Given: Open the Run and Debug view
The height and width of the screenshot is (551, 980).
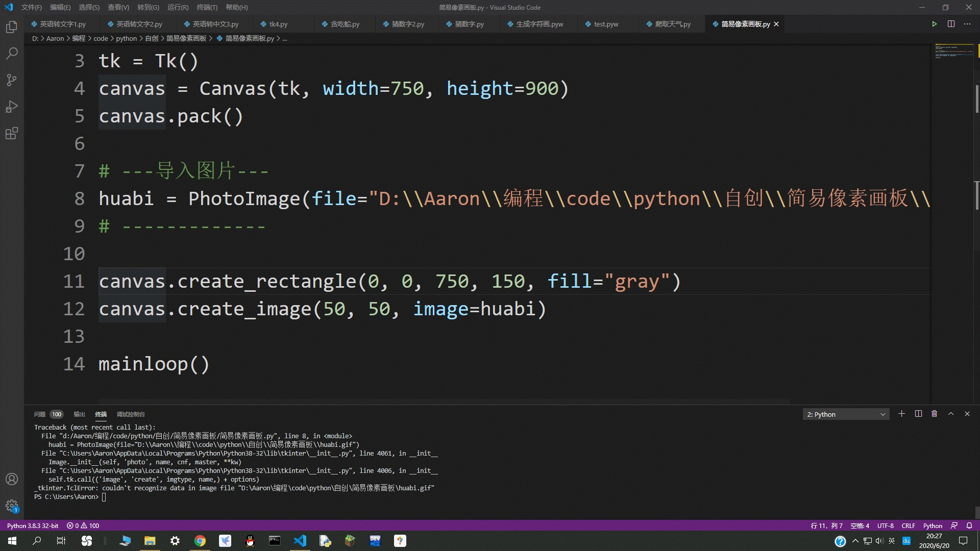Looking at the screenshot, I should point(12,107).
